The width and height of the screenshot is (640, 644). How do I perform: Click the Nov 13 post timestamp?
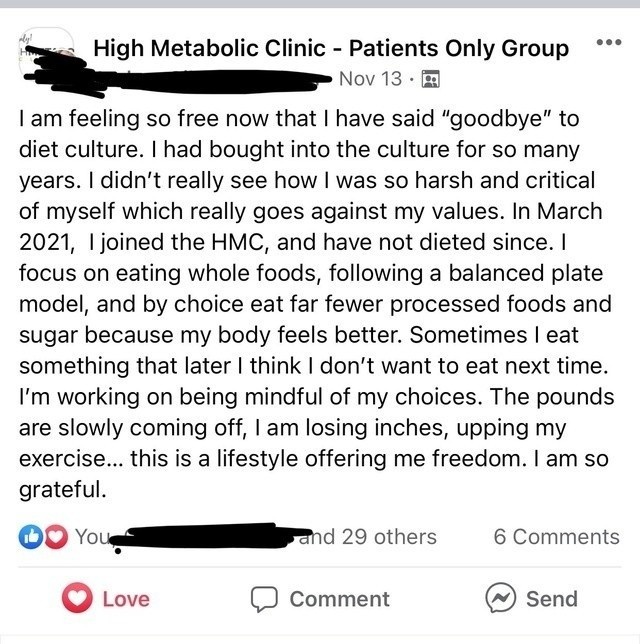(370, 78)
